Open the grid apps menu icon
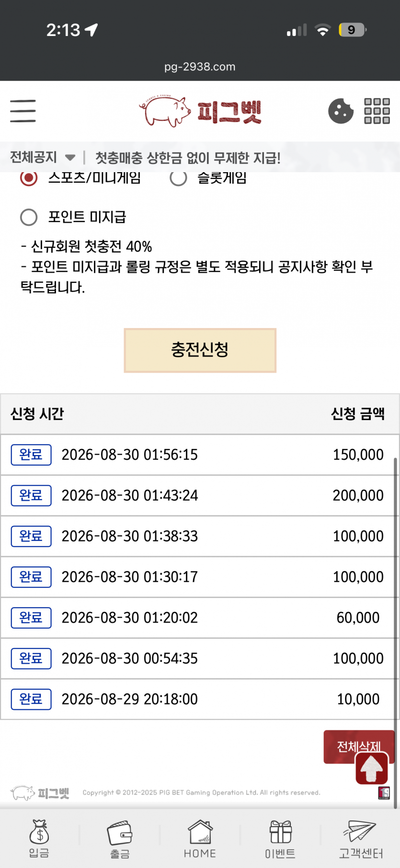Image resolution: width=400 pixels, height=868 pixels. pos(377,111)
